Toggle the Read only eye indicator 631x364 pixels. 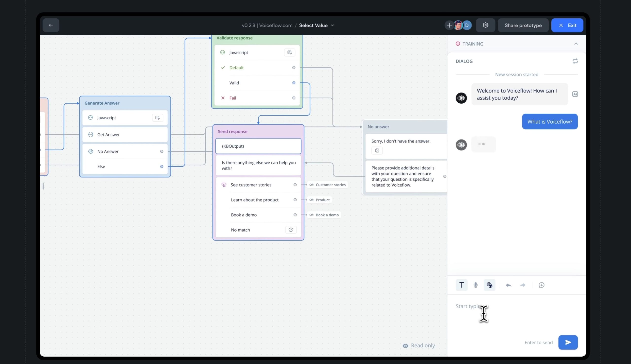coord(405,346)
